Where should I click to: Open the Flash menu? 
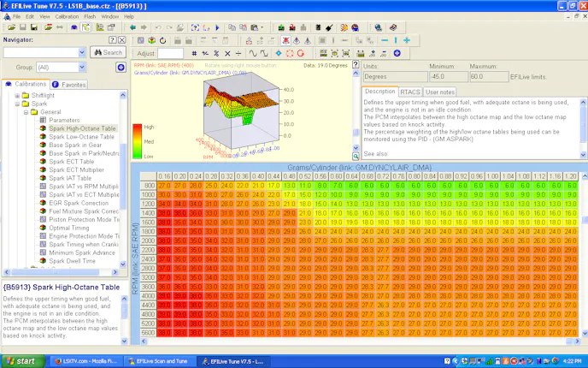90,16
